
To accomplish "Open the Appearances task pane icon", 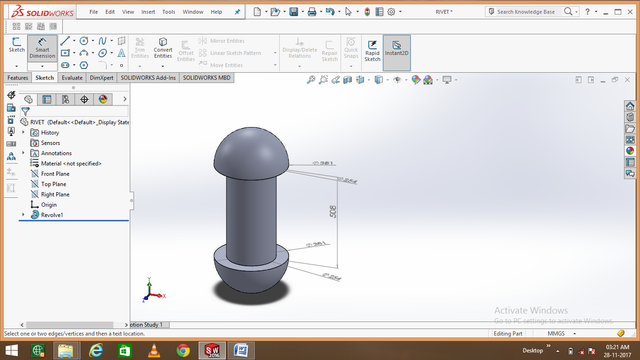I will coord(630,151).
